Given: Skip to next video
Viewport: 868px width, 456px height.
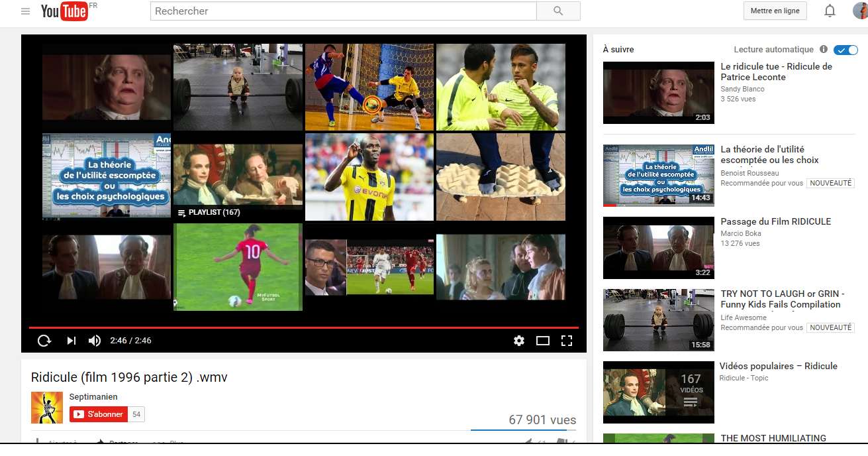Looking at the screenshot, I should 71,341.
